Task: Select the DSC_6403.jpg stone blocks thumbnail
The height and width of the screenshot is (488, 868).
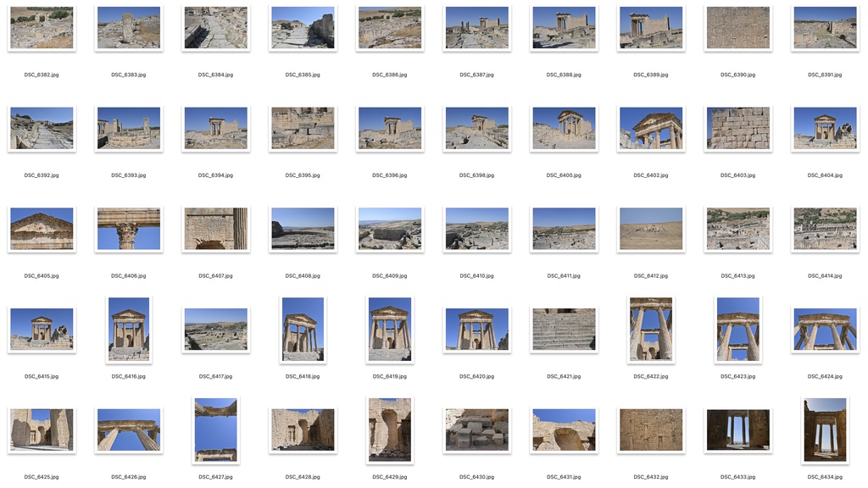Action: [738, 129]
